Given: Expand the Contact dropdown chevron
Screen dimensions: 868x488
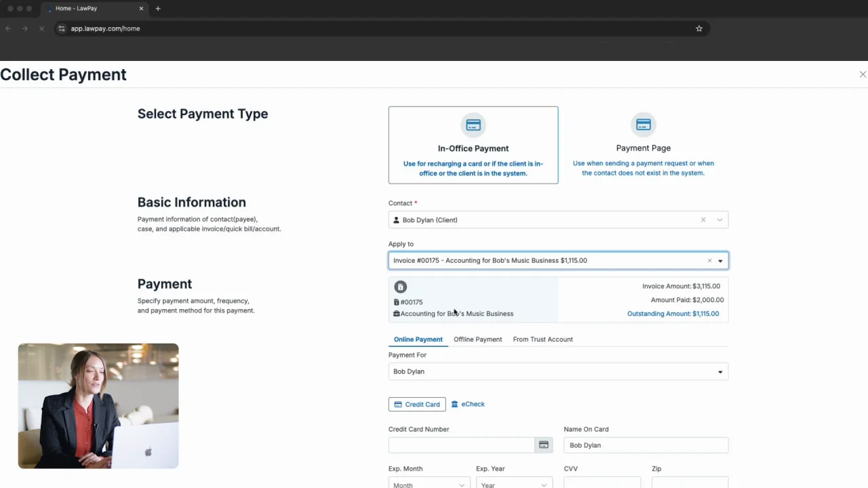Looking at the screenshot, I should (x=719, y=220).
